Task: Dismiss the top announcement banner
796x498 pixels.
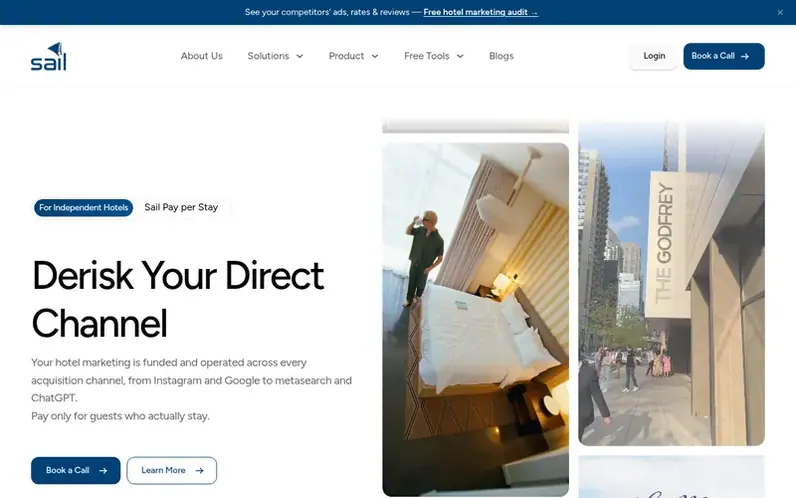Action: (x=780, y=12)
